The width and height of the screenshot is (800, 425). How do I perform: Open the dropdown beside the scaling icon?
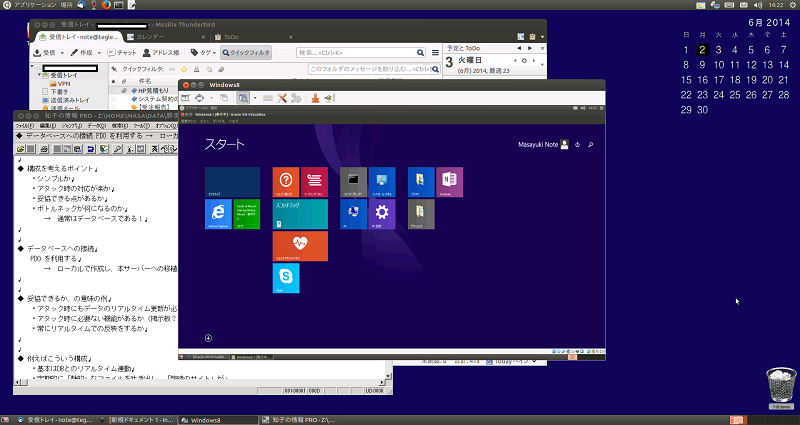click(255, 98)
